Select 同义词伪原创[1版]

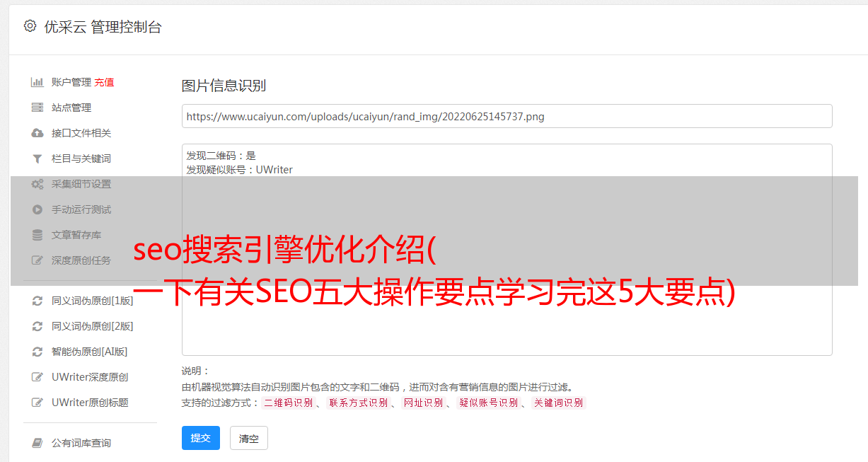tap(92, 301)
